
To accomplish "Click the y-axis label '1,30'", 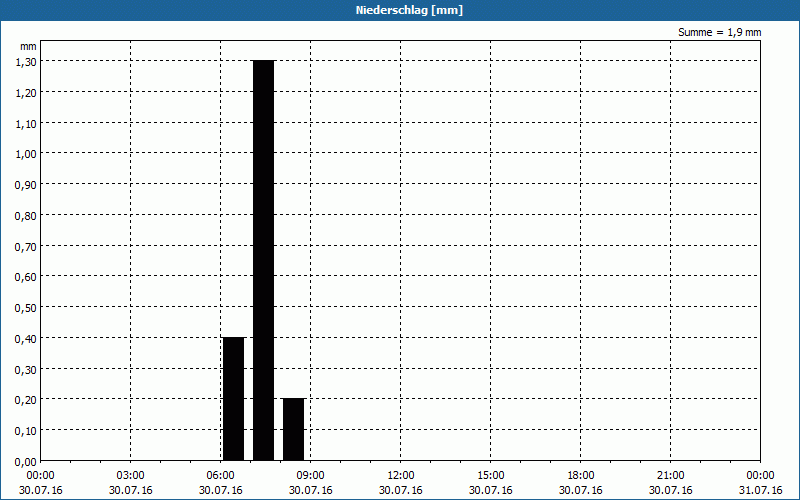I will (26, 62).
